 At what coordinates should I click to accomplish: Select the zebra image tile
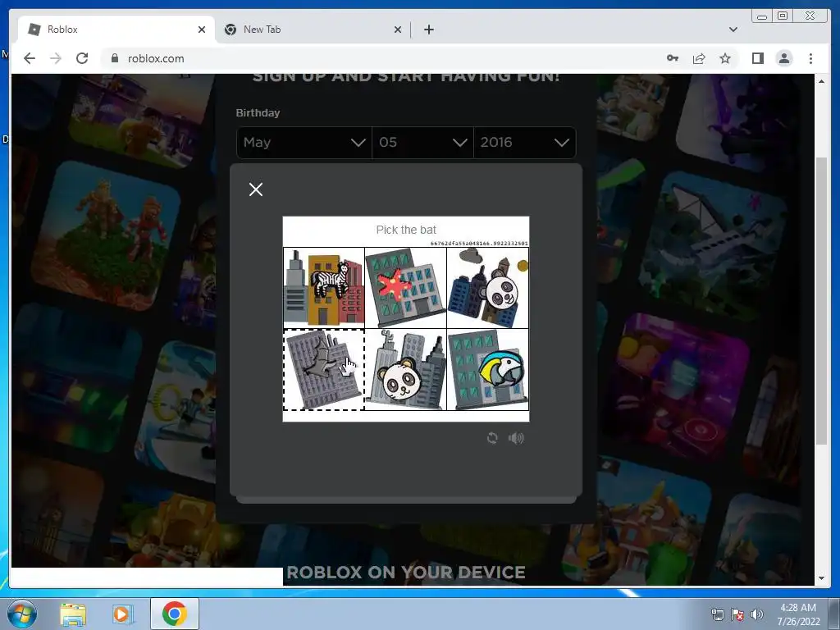323,288
